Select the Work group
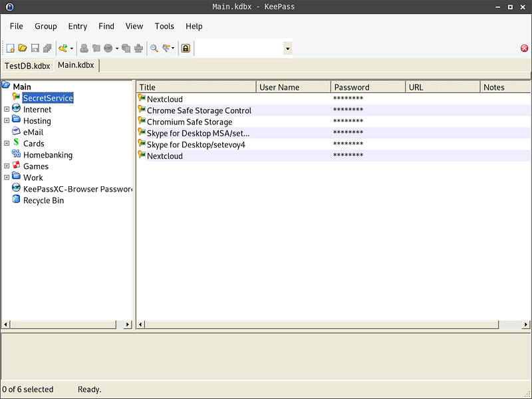The height and width of the screenshot is (399, 532). pyautogui.click(x=33, y=178)
